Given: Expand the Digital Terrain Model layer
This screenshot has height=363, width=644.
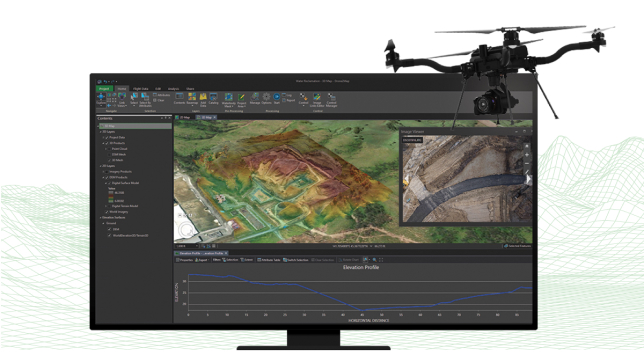Looking at the screenshot, I should (x=106, y=206).
